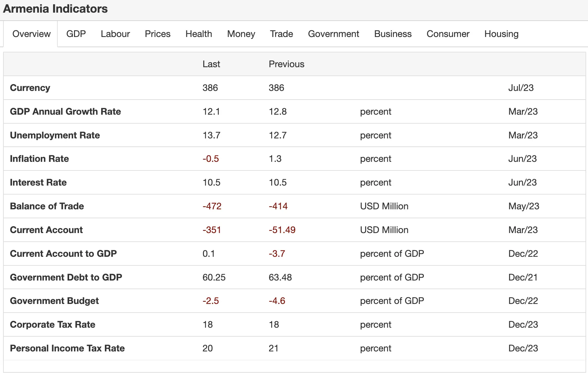Open Personal Income Tax Rate link
The image size is (588, 373).
coord(67,348)
